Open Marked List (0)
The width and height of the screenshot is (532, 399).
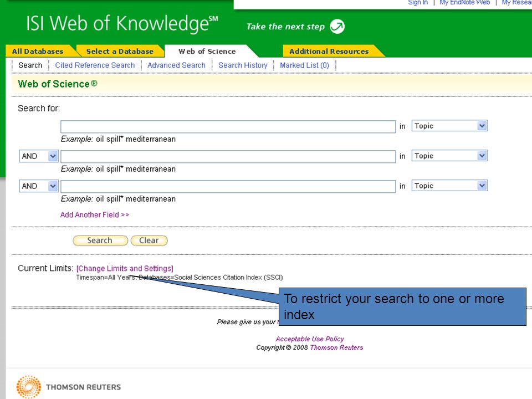click(x=304, y=65)
